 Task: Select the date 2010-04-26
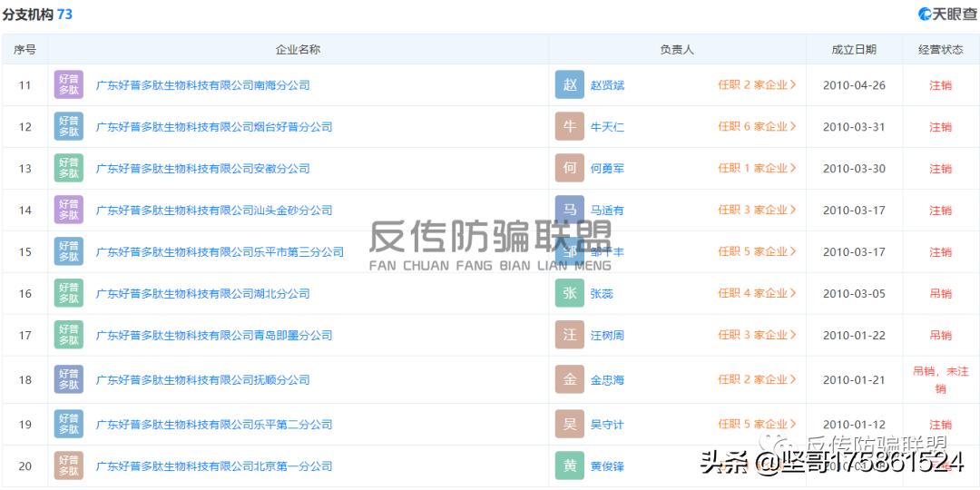854,85
